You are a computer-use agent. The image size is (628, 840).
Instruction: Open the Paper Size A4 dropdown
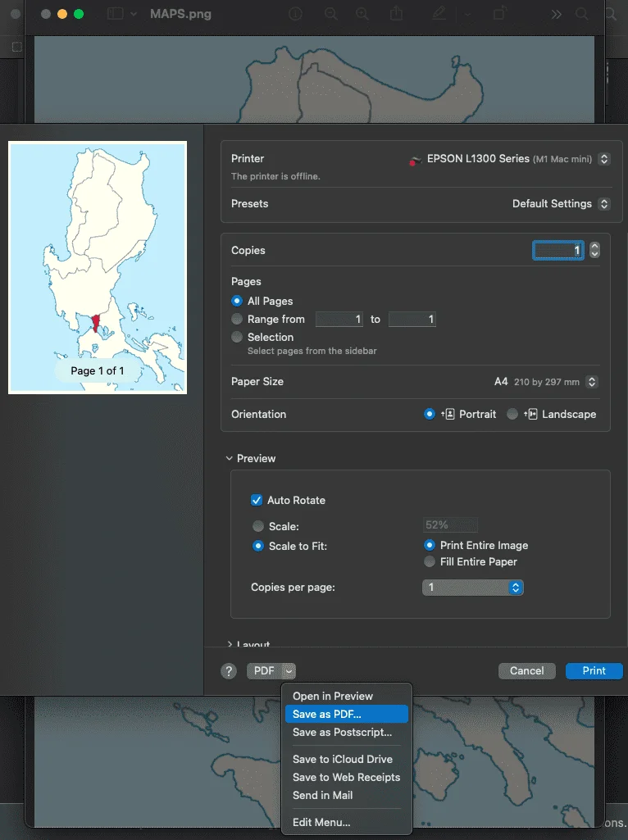click(x=592, y=382)
